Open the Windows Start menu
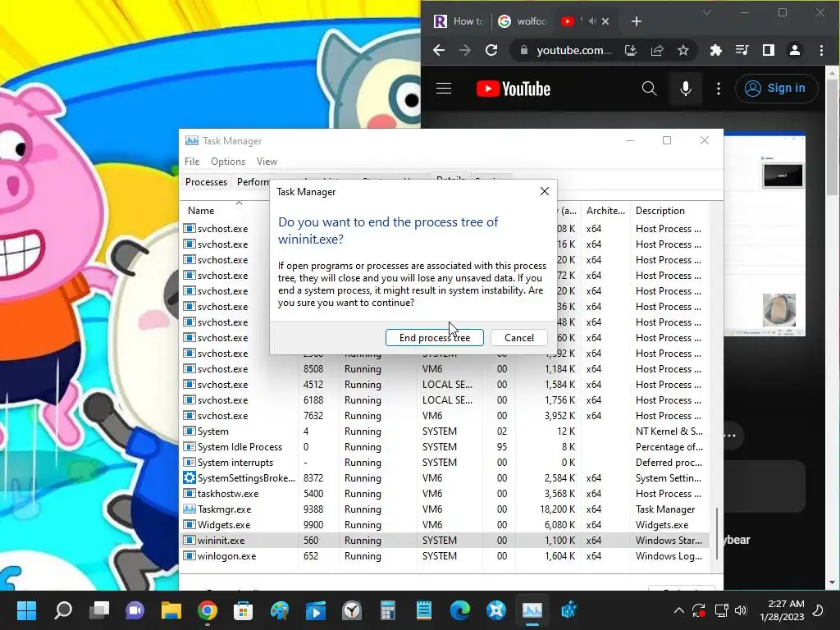Image resolution: width=840 pixels, height=630 pixels. click(x=26, y=610)
